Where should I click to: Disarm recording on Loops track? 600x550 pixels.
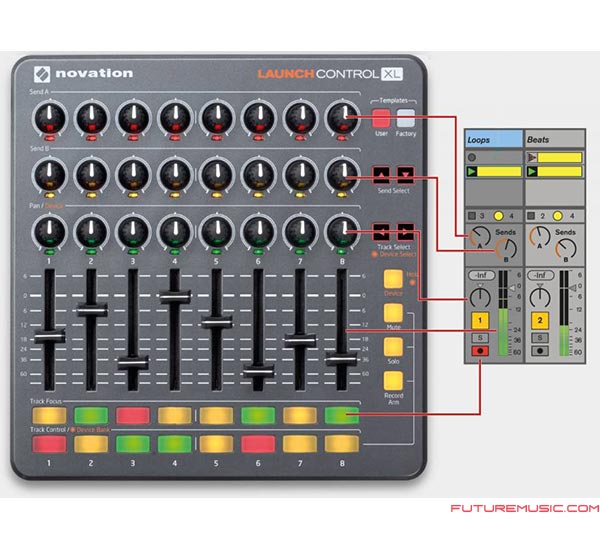pyautogui.click(x=480, y=351)
